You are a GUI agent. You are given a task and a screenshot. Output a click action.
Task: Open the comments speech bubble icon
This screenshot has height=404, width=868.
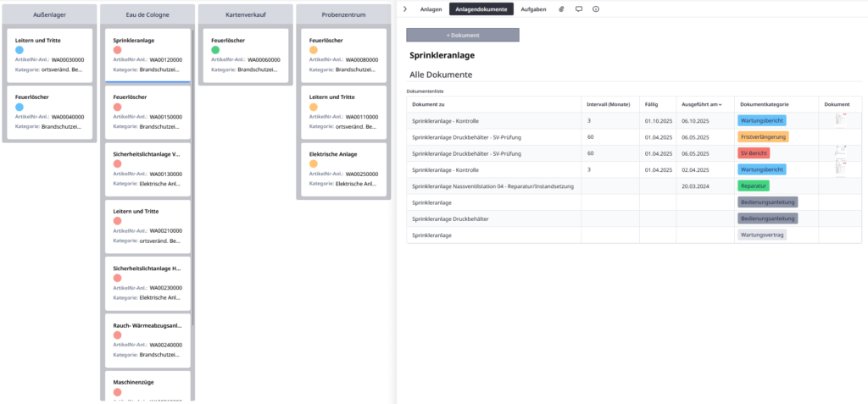tap(578, 8)
